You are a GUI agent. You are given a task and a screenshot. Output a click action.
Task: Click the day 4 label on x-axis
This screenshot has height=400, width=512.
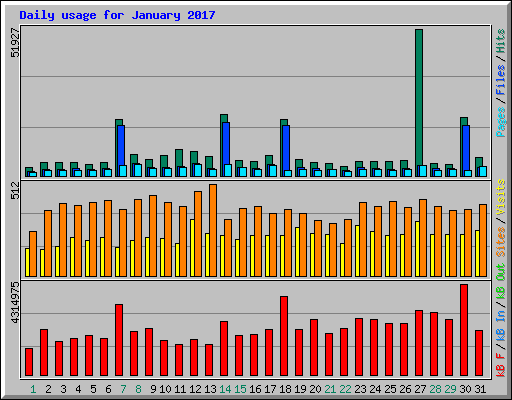point(78,389)
